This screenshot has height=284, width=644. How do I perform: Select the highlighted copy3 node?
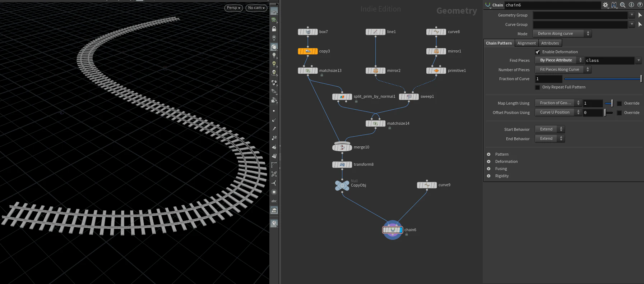[308, 51]
